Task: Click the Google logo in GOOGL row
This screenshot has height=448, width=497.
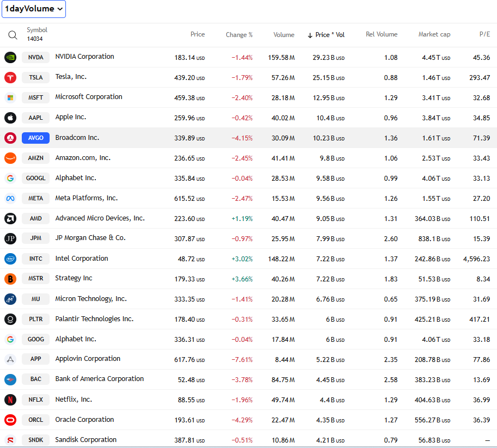Action: pyautogui.click(x=10, y=178)
